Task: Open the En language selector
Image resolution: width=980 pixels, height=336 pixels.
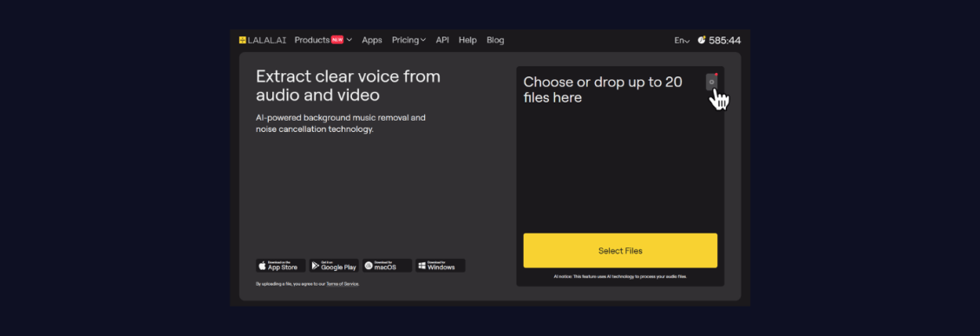Action: (682, 40)
